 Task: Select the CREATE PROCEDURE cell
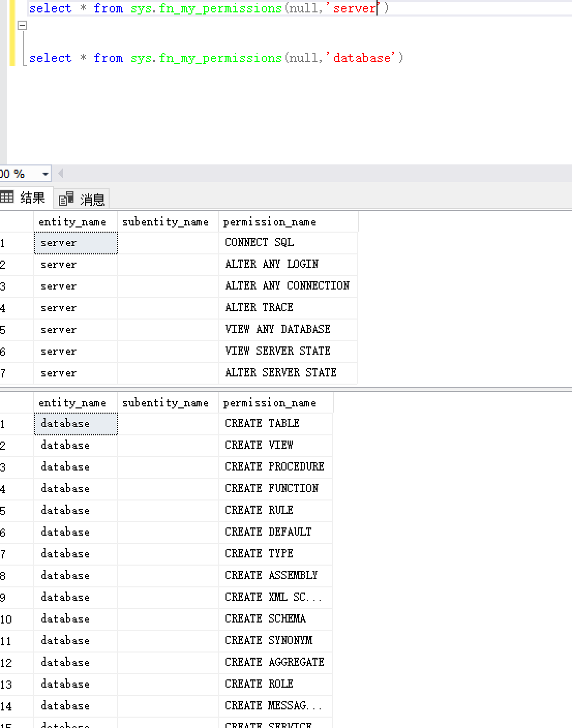pyautogui.click(x=276, y=467)
